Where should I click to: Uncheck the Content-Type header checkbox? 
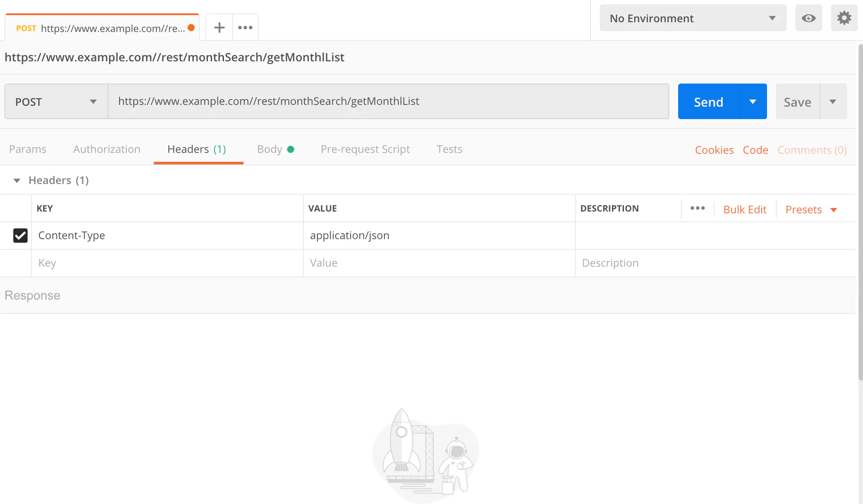tap(20, 236)
